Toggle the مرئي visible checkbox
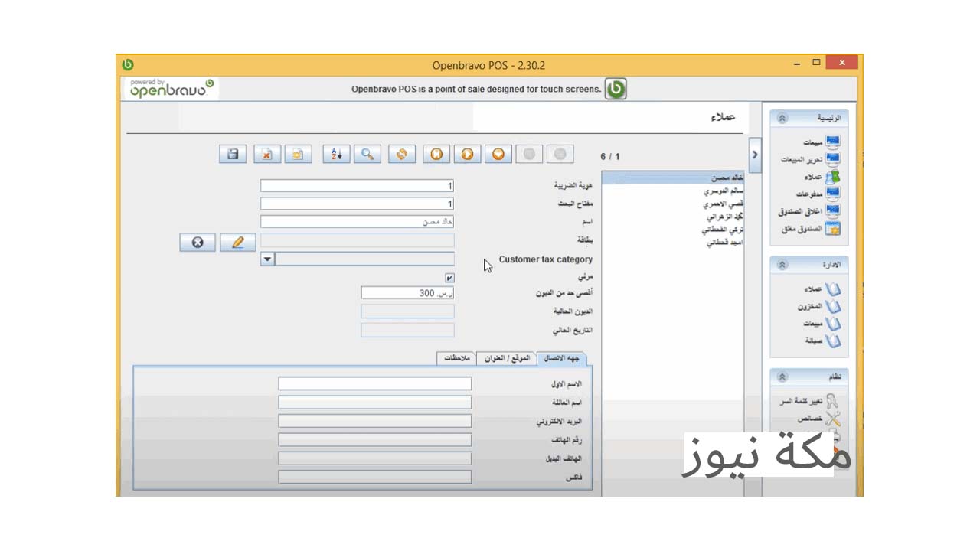The height and width of the screenshot is (551, 980). point(449,278)
